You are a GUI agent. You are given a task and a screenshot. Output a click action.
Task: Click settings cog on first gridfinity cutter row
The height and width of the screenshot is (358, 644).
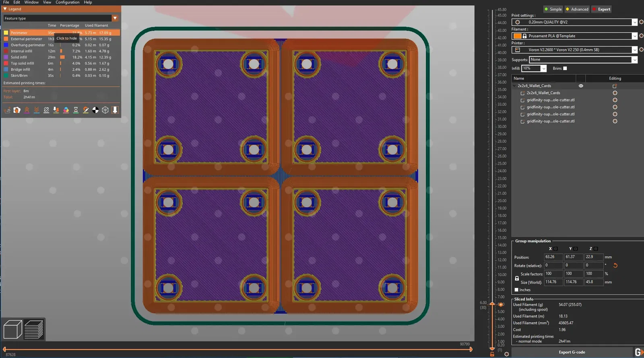[615, 100]
